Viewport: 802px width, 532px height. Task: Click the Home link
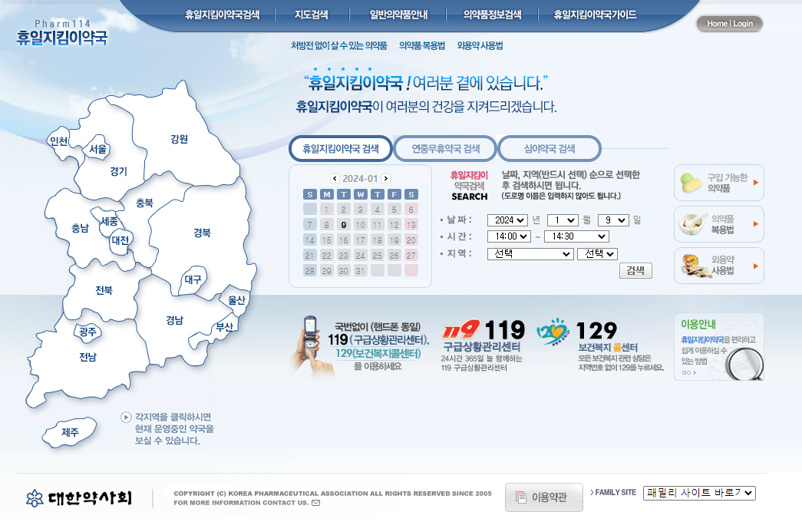coord(717,24)
